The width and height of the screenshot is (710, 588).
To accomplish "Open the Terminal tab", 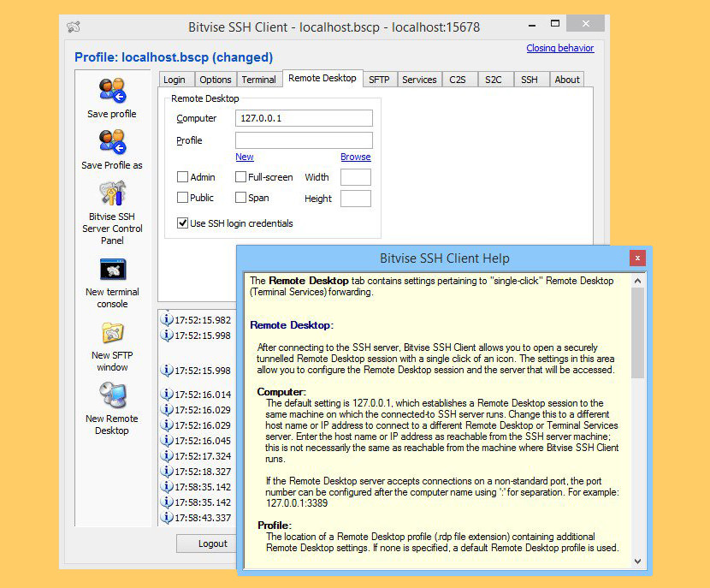I will [259, 80].
